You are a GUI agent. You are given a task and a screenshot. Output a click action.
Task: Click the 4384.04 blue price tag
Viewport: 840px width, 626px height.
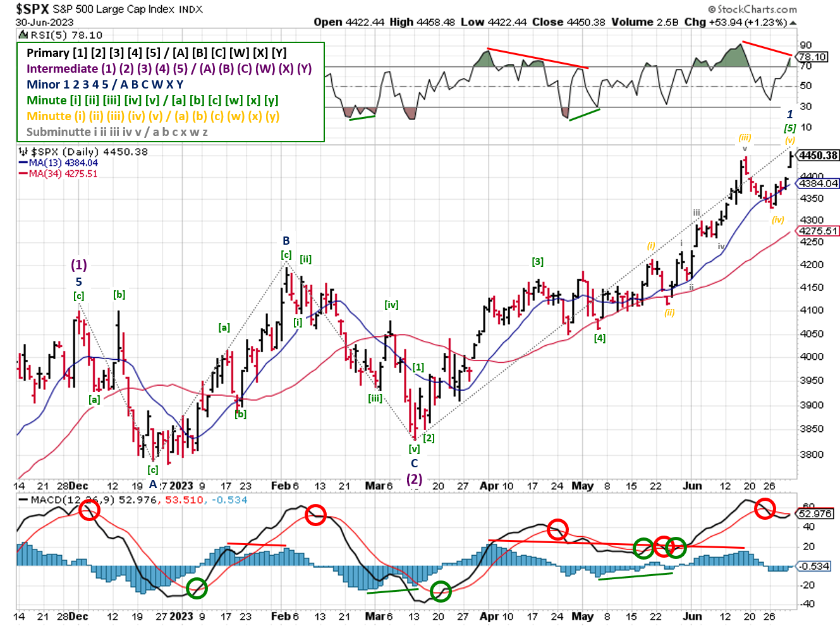point(818,183)
